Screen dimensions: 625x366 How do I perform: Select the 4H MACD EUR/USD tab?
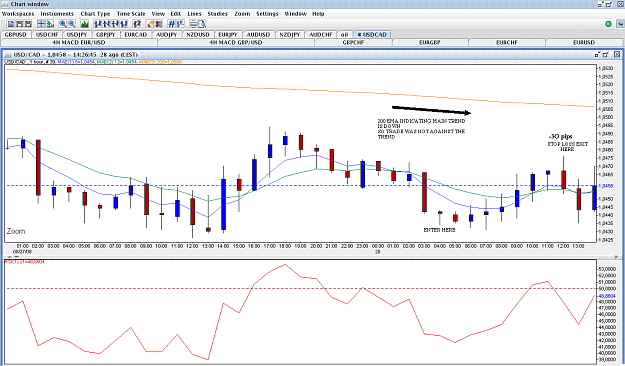(x=79, y=42)
